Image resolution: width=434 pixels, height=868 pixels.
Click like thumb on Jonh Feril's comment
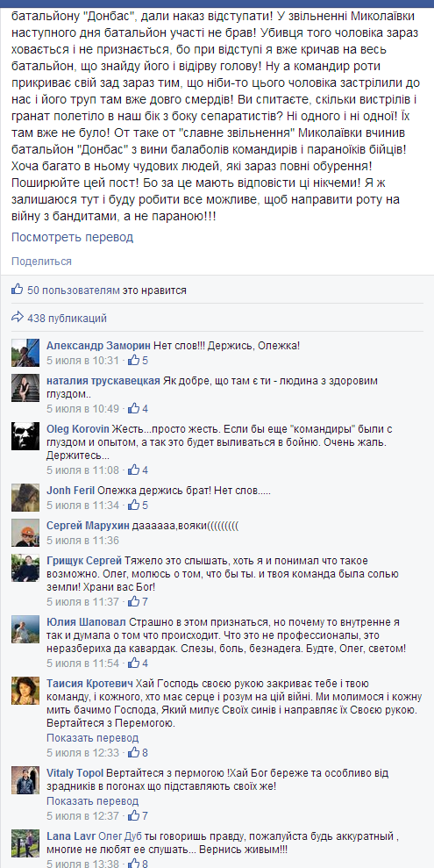(x=133, y=505)
